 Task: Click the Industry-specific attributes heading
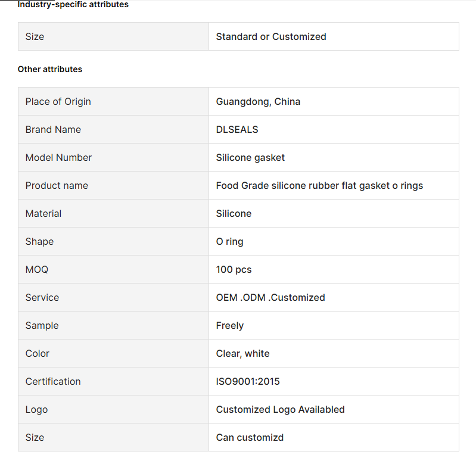[73, 4]
